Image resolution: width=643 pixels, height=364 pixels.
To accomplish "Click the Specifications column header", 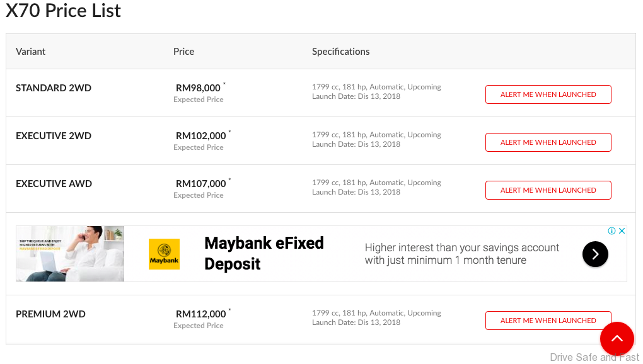I will coord(340,52).
